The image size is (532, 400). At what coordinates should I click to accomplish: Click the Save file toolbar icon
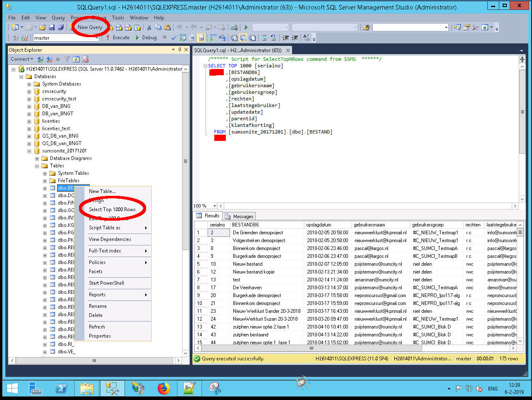click(52, 27)
